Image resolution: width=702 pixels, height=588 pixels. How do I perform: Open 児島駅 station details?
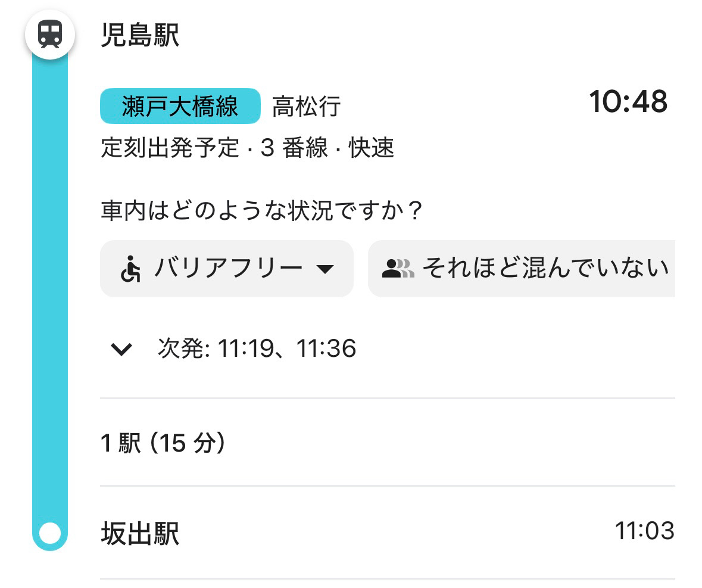pos(141,36)
